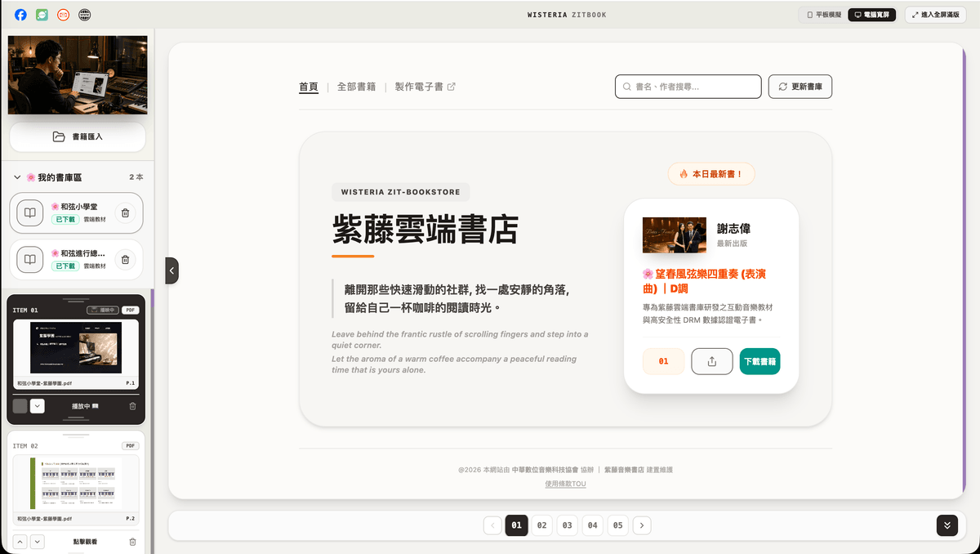
Task: Click the 更新書庫 refresh button
Action: [x=800, y=87]
